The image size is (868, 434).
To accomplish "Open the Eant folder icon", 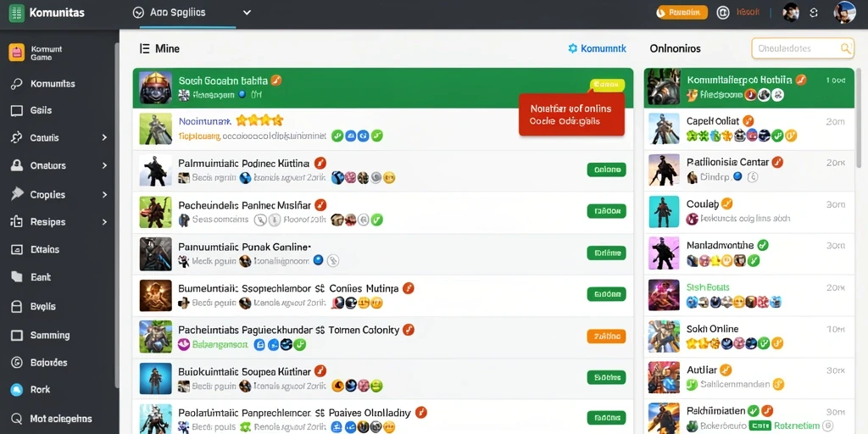I will (17, 277).
